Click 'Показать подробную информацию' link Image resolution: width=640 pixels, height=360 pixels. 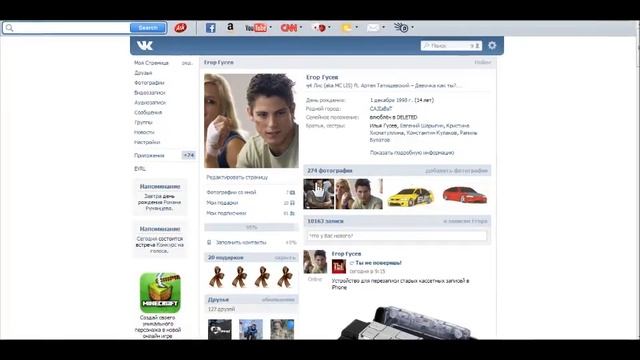point(412,153)
